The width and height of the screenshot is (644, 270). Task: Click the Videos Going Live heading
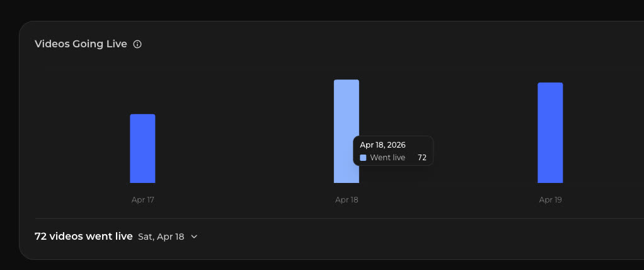point(81,44)
